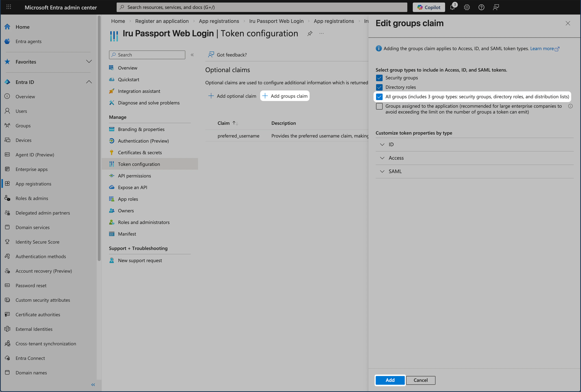The image size is (581, 392).
Task: Open the Integration assistant rocket icon
Action: 112,91
